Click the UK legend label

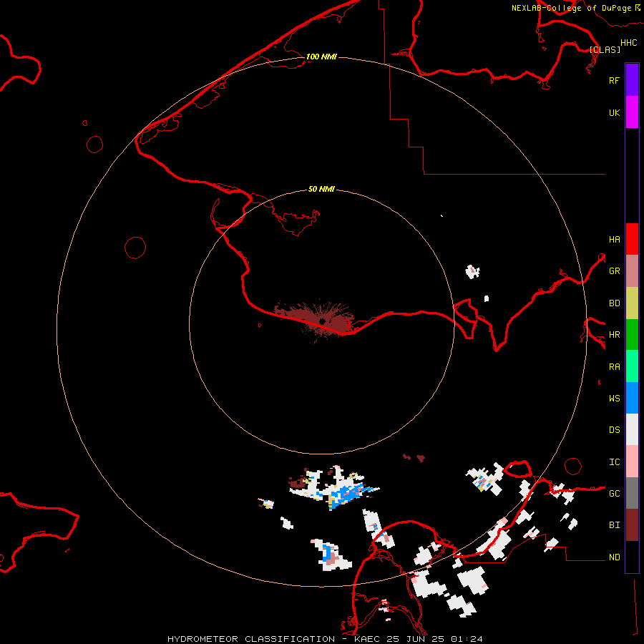614,112
